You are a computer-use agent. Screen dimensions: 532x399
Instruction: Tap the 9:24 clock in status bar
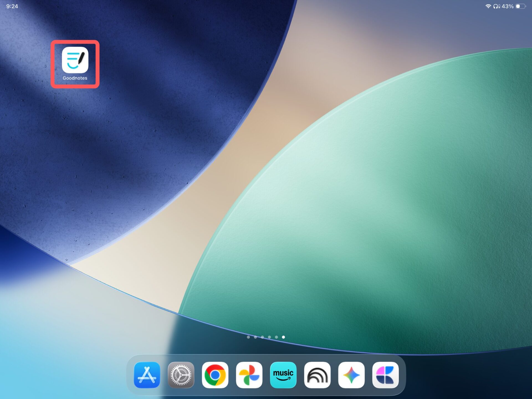tap(12, 6)
